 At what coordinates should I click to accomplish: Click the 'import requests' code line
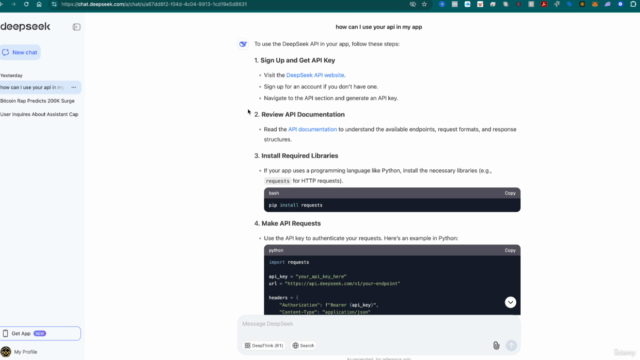coord(289,262)
